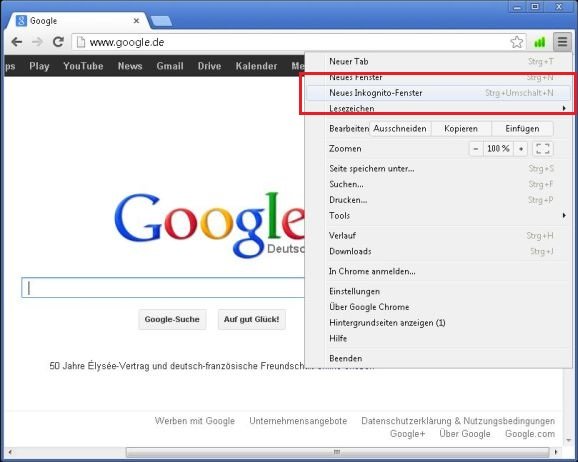This screenshot has height=462, width=578.
Task: Select In Chrome anmelden...
Action: click(x=439, y=271)
